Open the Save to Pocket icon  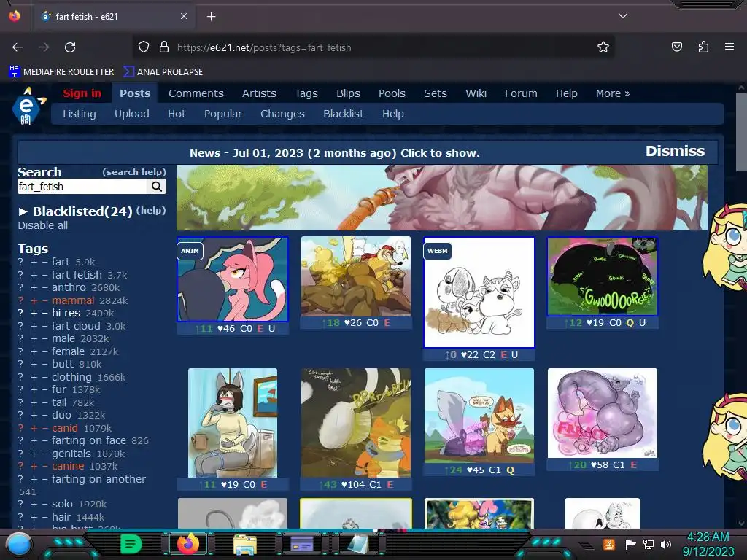coord(676,47)
